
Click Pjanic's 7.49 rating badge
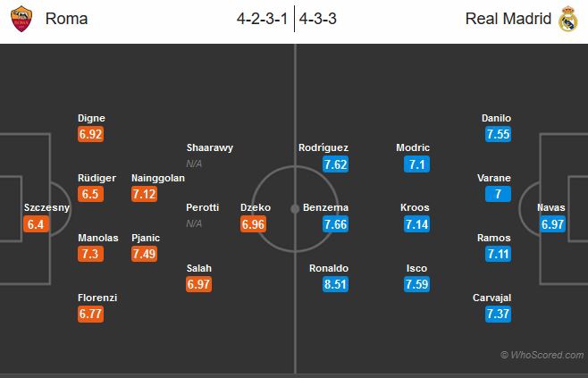(146, 255)
